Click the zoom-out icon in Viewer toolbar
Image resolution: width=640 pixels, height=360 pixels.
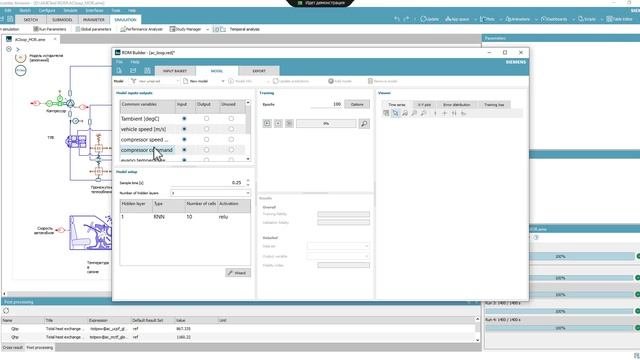click(x=423, y=113)
